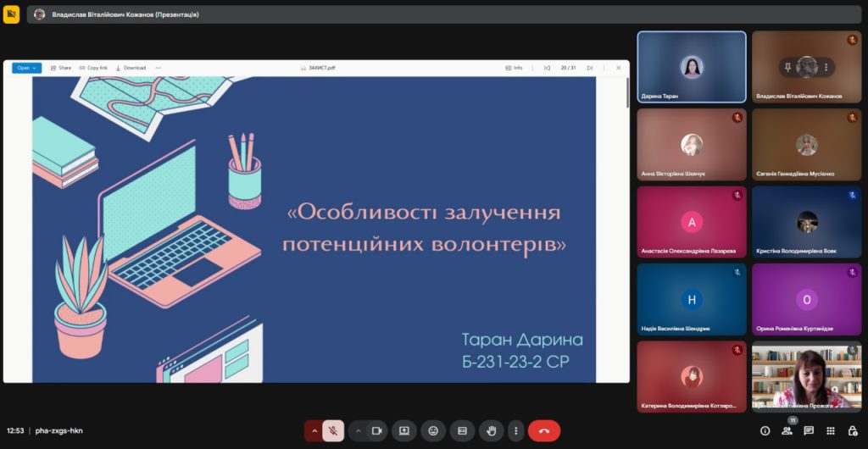Toggle the camera on or off
Image resolution: width=868 pixels, height=449 pixels.
point(377,430)
